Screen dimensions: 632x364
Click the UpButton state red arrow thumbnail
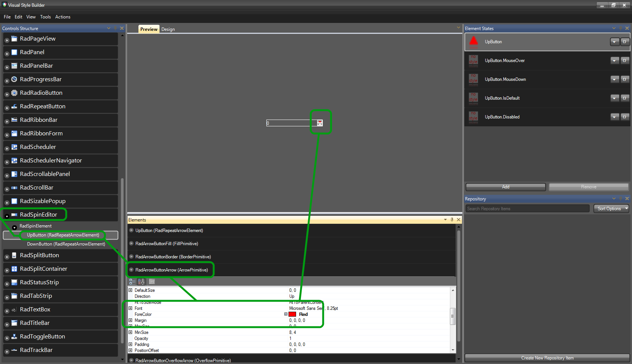coord(474,41)
